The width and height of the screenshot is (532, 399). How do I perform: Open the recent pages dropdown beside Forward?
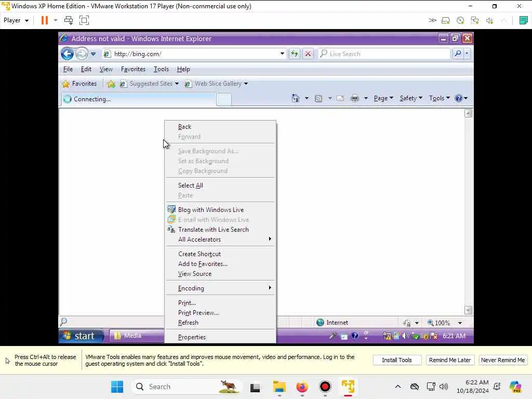click(93, 54)
